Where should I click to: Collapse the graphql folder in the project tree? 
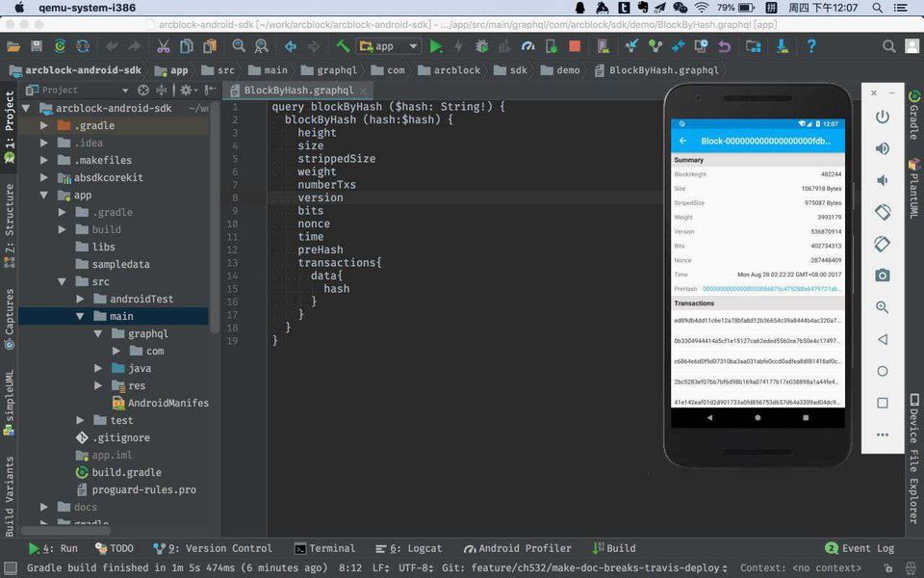[x=97, y=333]
